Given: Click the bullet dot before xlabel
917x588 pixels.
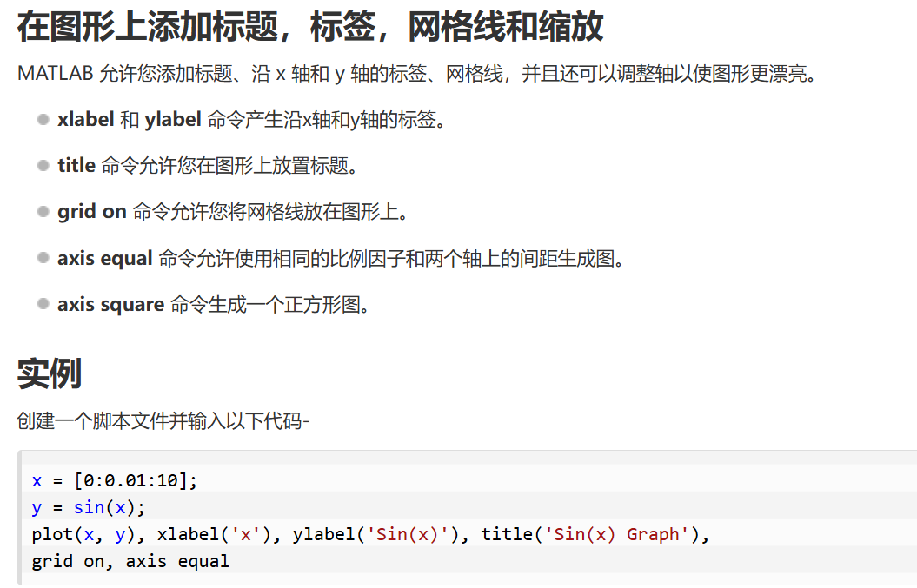Looking at the screenshot, I should [43, 120].
